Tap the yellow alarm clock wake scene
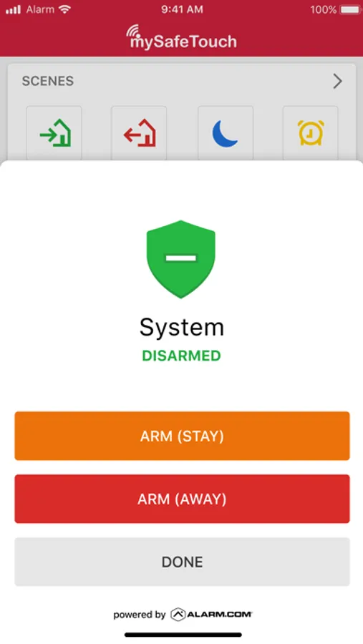 (x=311, y=133)
